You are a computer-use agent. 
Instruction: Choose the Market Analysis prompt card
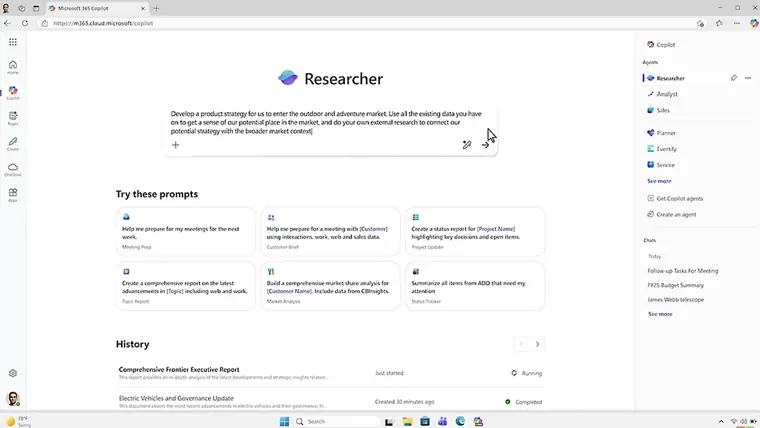click(x=331, y=286)
